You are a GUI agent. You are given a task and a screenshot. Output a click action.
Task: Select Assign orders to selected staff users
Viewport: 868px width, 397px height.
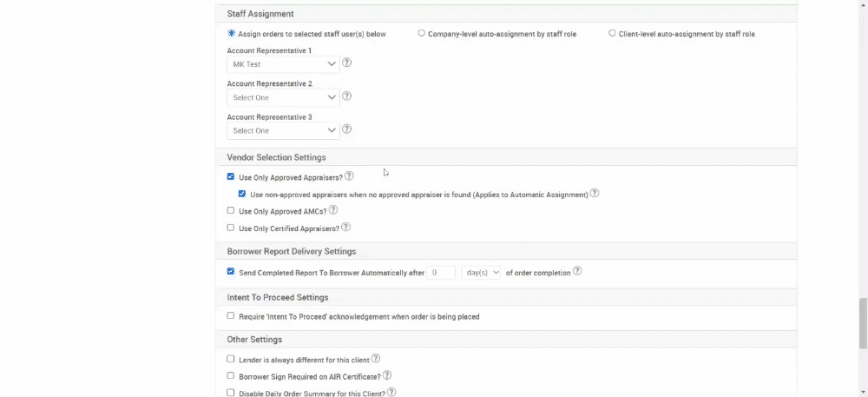pyautogui.click(x=232, y=33)
